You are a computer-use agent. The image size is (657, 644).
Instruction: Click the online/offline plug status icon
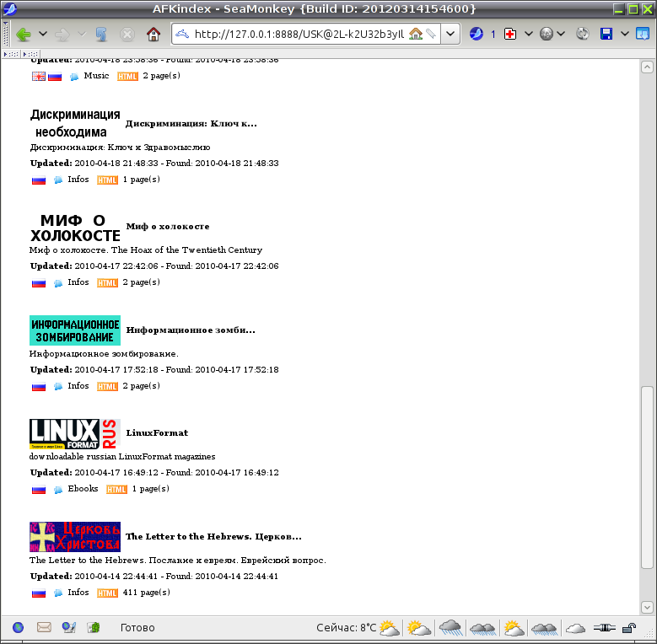tap(604, 628)
